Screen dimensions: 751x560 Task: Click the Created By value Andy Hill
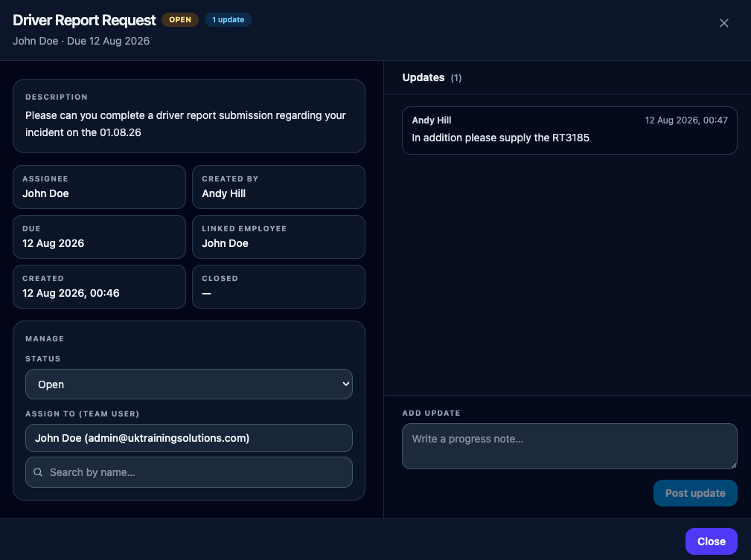pyautogui.click(x=224, y=193)
